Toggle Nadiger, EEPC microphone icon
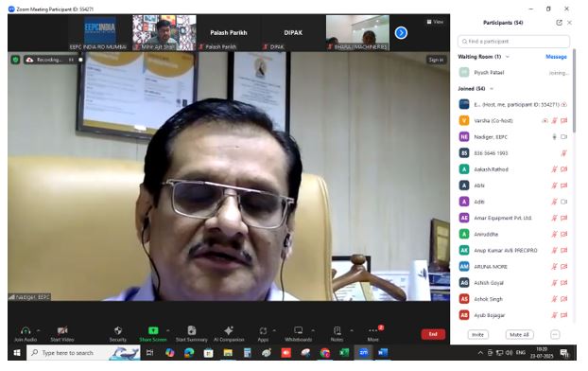588x371 pixels. click(x=554, y=137)
